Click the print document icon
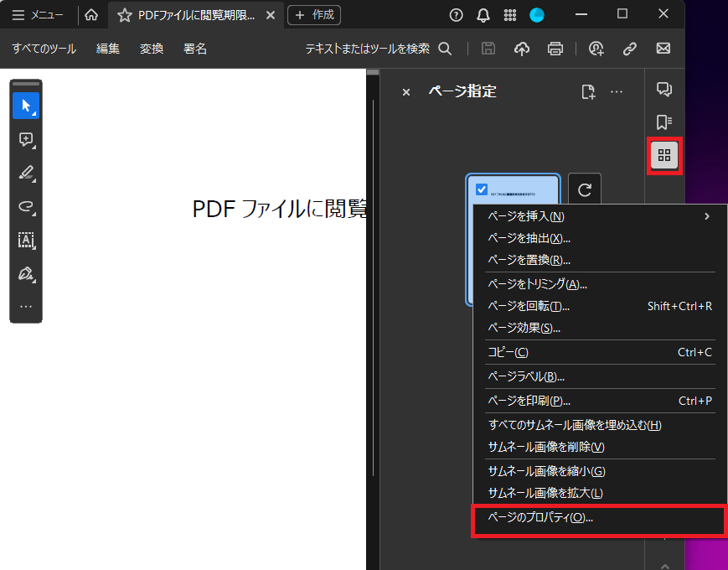The height and width of the screenshot is (570, 728). 555,49
